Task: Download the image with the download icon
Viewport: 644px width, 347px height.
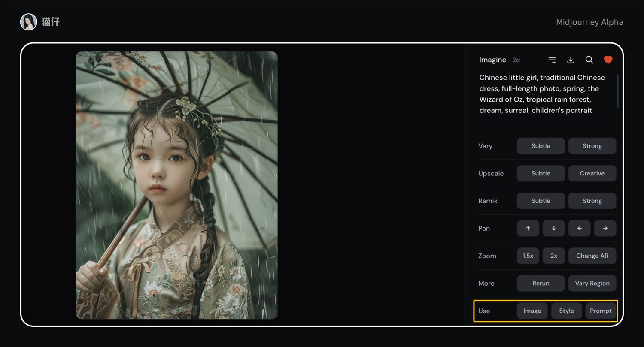Action: (x=571, y=60)
